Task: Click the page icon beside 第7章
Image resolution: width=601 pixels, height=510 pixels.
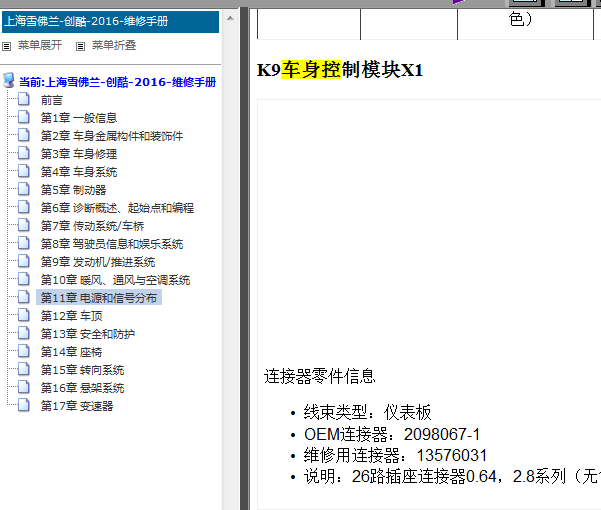Action: tap(24, 225)
